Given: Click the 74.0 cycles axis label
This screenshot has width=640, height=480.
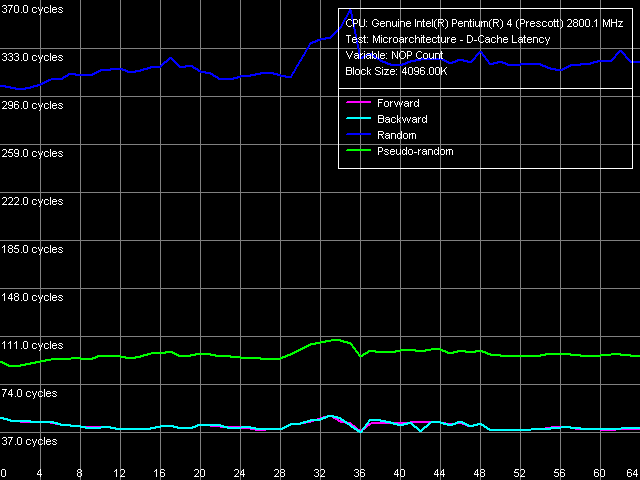Looking at the screenshot, I should 29,393.
